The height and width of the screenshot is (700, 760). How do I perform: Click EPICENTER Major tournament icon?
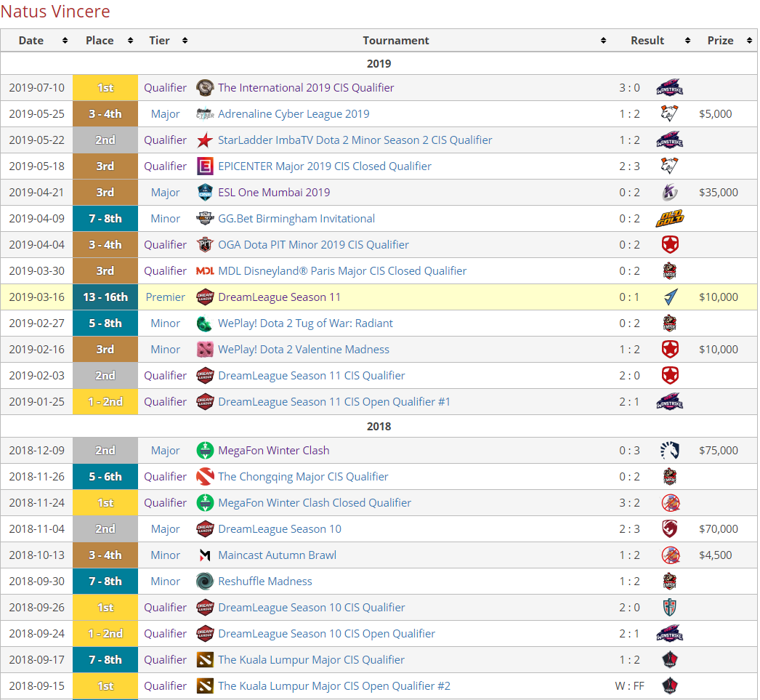[x=205, y=166]
